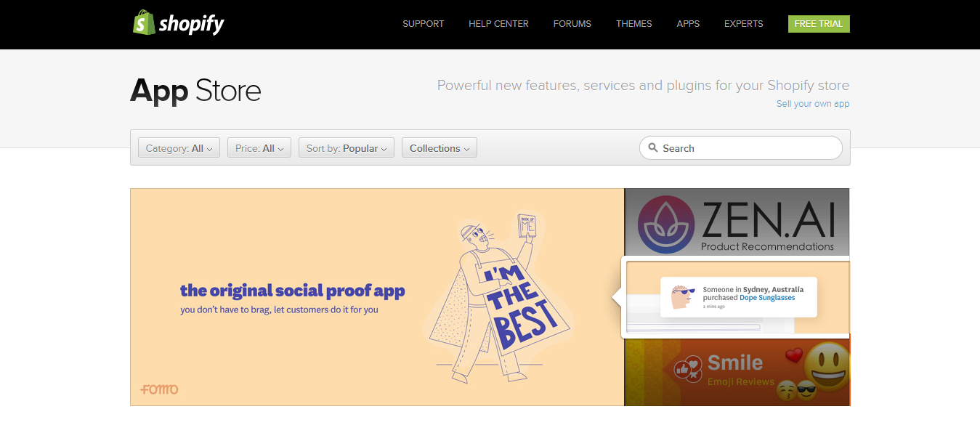The image size is (980, 425).
Task: Click the Shopify shopping bag logo icon
Action: (142, 23)
